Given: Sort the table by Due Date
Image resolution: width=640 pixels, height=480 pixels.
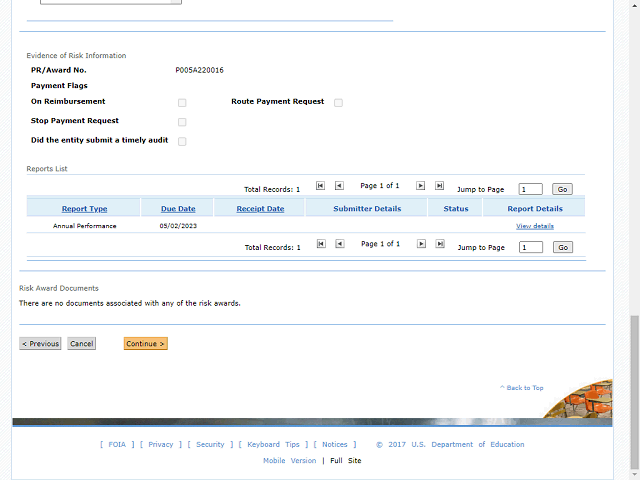Looking at the screenshot, I should click(178, 209).
